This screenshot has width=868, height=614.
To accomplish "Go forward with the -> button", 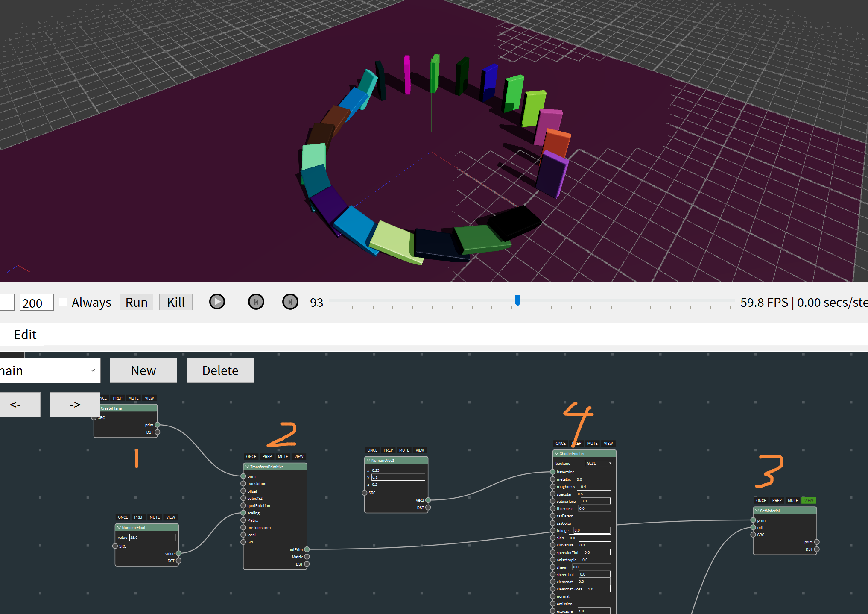I will point(75,405).
